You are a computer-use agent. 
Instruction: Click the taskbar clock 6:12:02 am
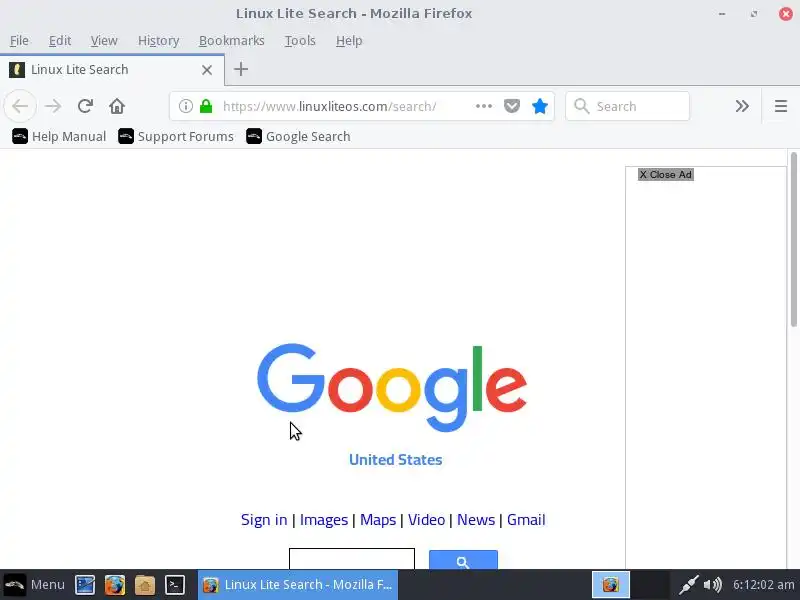click(763, 585)
